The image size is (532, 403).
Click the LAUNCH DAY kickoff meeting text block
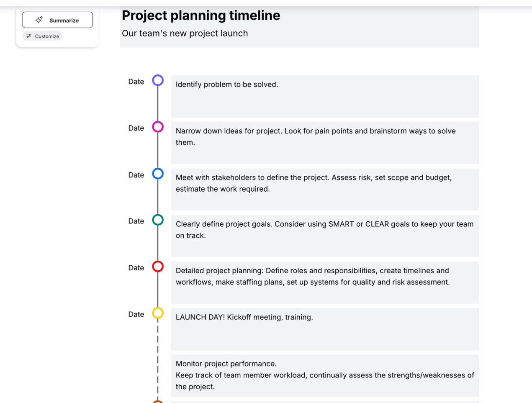point(325,329)
